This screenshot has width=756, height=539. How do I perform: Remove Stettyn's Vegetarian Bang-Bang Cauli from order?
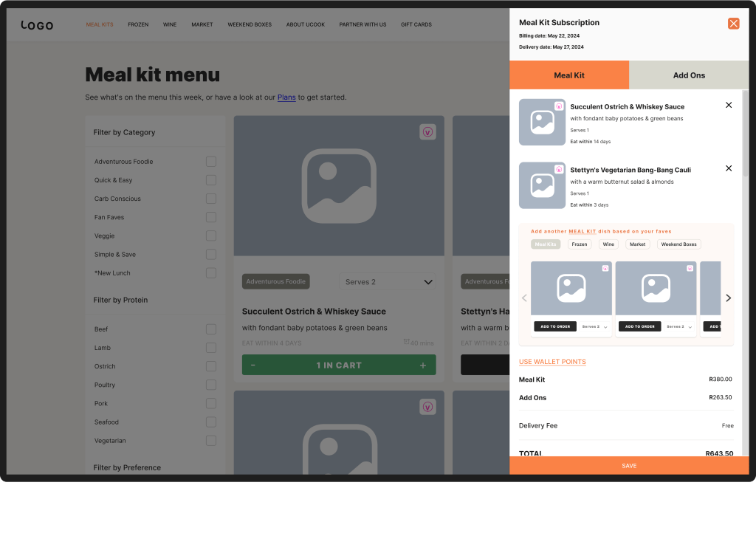tap(729, 168)
